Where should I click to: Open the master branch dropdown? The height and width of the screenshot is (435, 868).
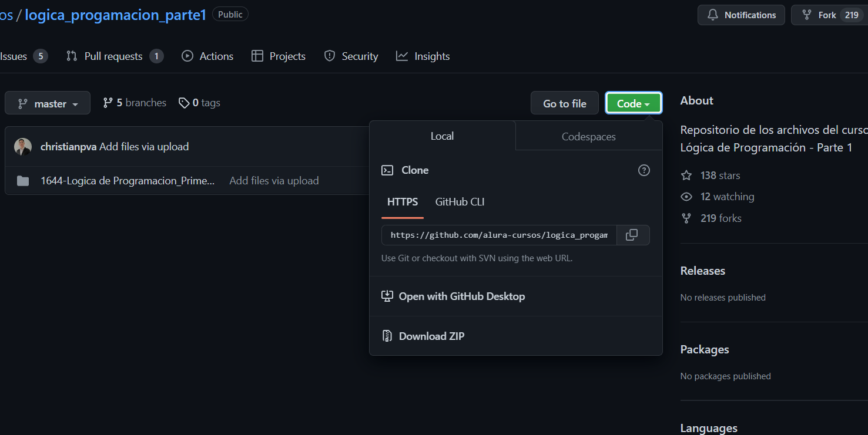[x=48, y=103]
